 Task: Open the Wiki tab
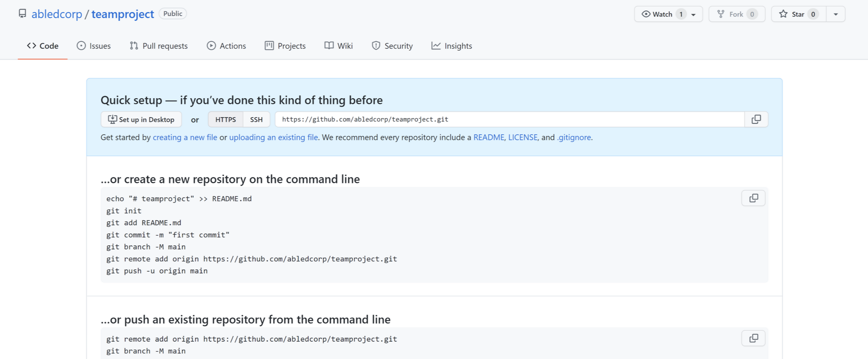[x=339, y=46]
